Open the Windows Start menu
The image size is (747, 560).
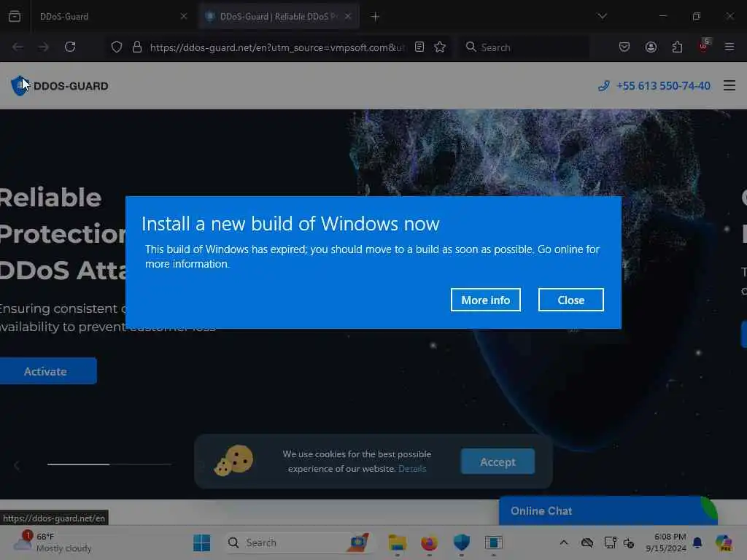(202, 542)
